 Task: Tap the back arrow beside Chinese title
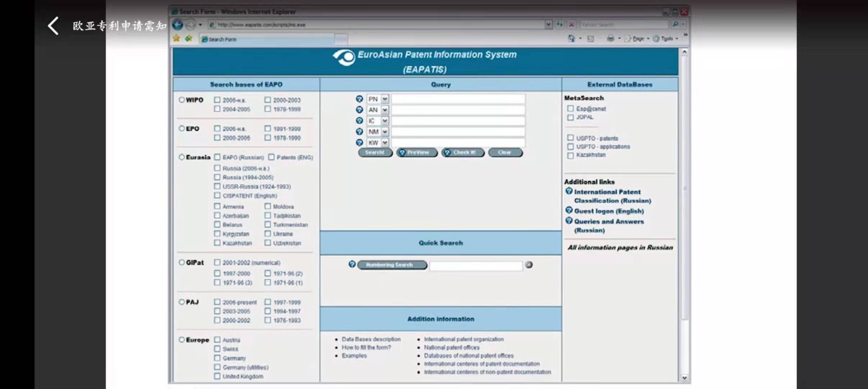tap(53, 26)
